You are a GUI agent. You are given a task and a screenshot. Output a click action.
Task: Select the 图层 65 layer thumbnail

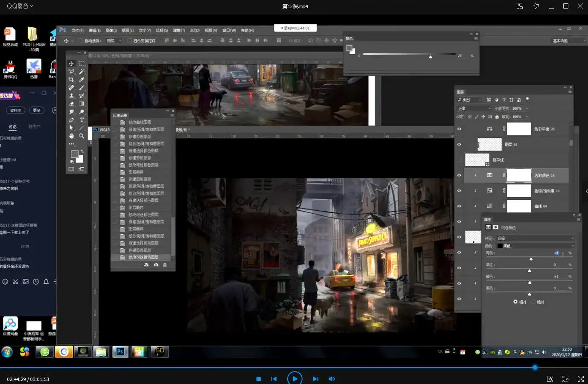[x=489, y=144]
